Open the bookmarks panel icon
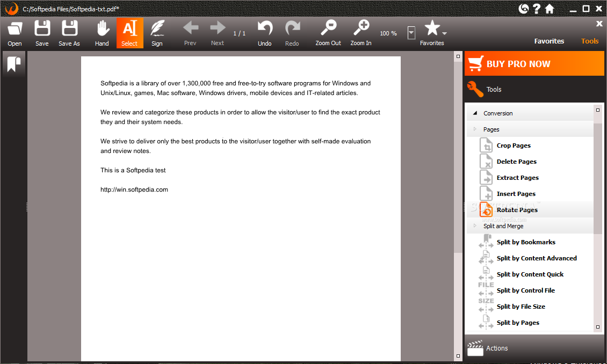The width and height of the screenshot is (607, 364). click(13, 64)
